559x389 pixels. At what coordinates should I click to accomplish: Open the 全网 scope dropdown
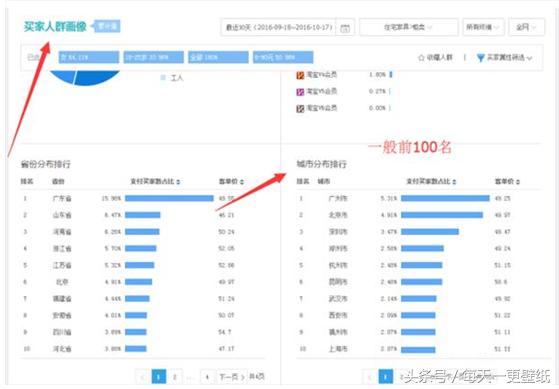pos(526,27)
